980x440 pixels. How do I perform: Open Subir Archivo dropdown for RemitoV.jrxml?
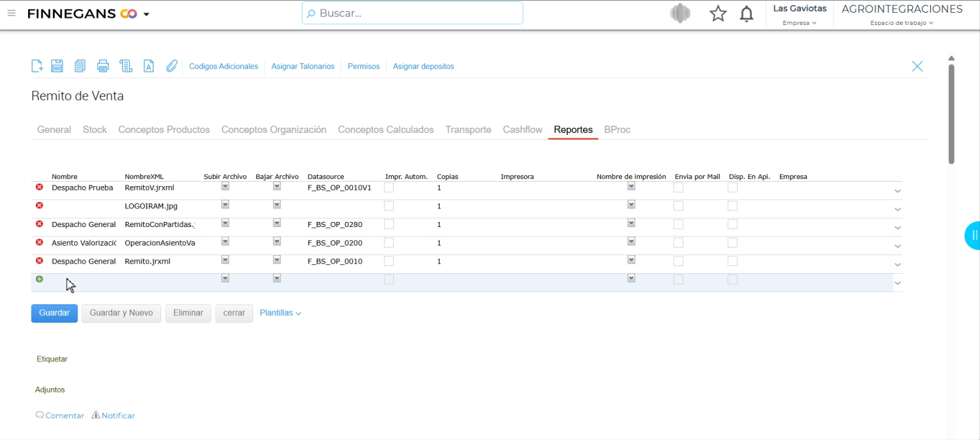(225, 186)
